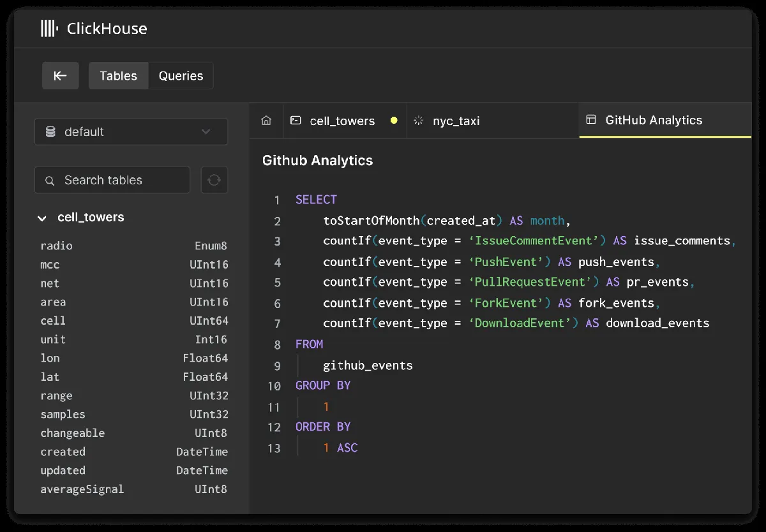Screen dimensions: 766x532
Task: Click the table icon on GitHub Analytics tab
Action: coord(591,120)
